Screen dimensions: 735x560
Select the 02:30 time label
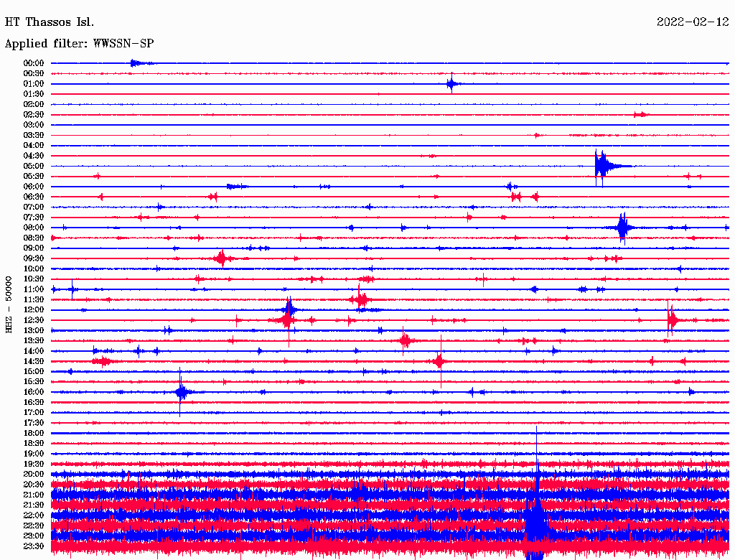tap(33, 115)
